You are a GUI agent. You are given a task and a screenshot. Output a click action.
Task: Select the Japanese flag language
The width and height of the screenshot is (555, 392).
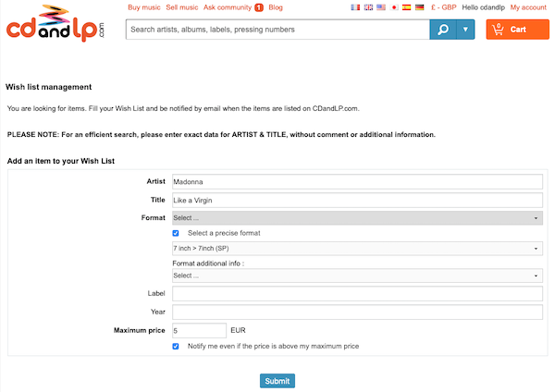(x=394, y=7)
